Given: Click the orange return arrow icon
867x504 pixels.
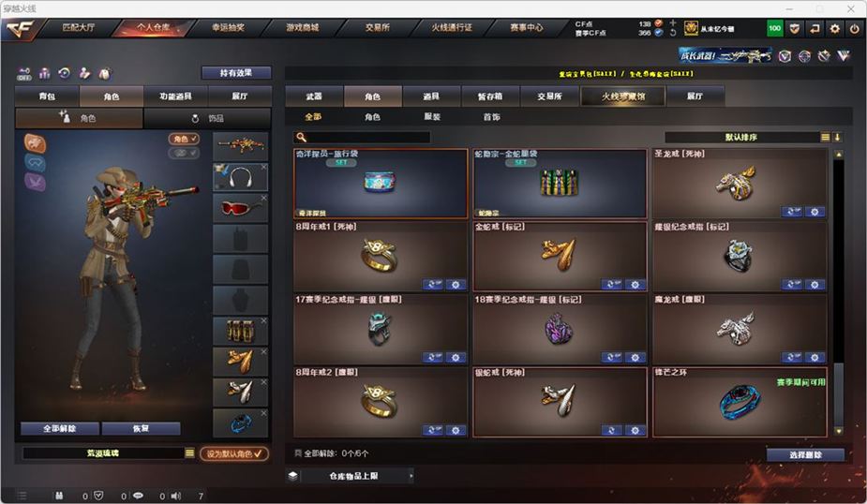Looking at the screenshot, I should coord(815,28).
